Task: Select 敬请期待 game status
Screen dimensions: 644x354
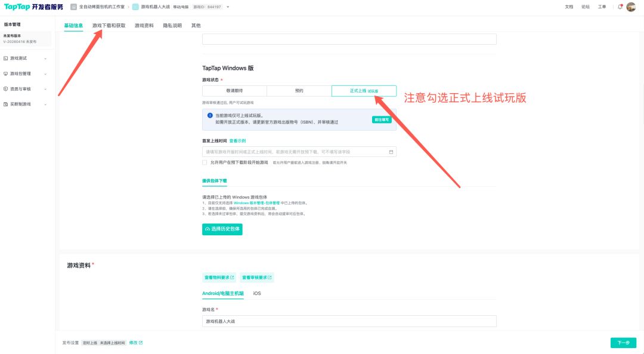Action: click(x=234, y=91)
